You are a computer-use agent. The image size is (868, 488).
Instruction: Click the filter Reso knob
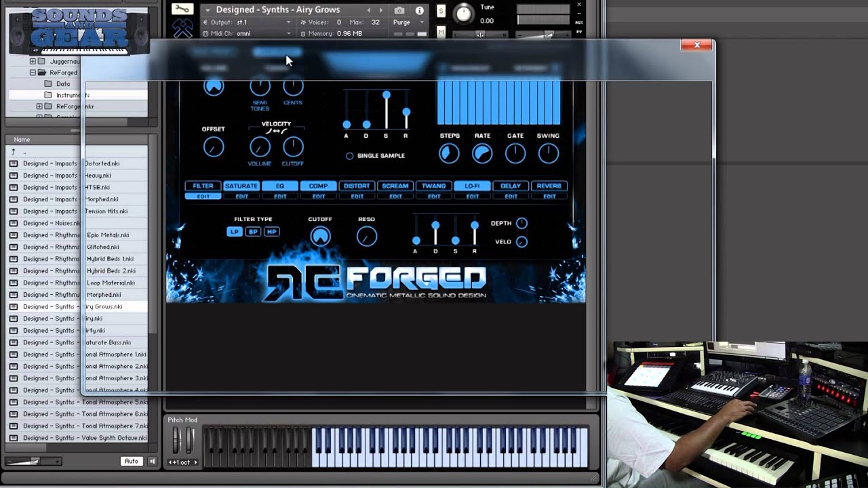[x=366, y=237]
